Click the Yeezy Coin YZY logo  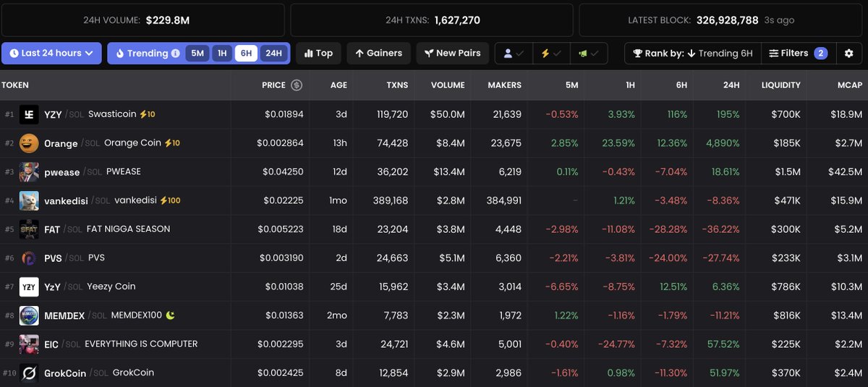tap(29, 286)
